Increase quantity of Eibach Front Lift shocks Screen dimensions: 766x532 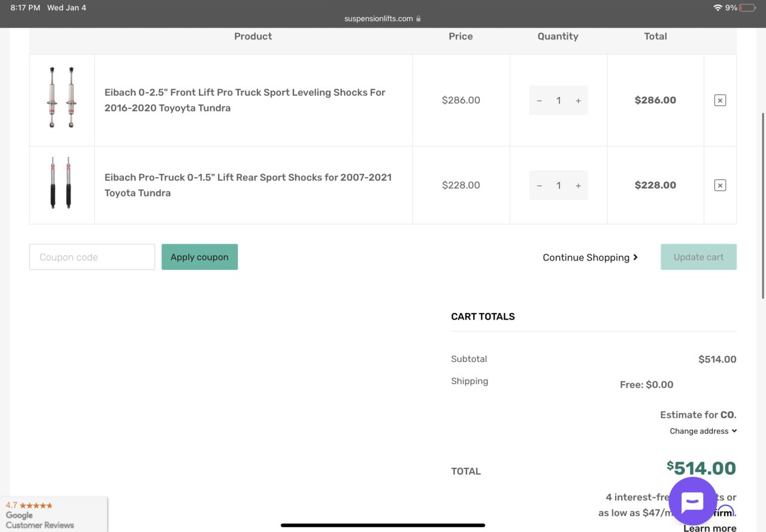tap(578, 101)
